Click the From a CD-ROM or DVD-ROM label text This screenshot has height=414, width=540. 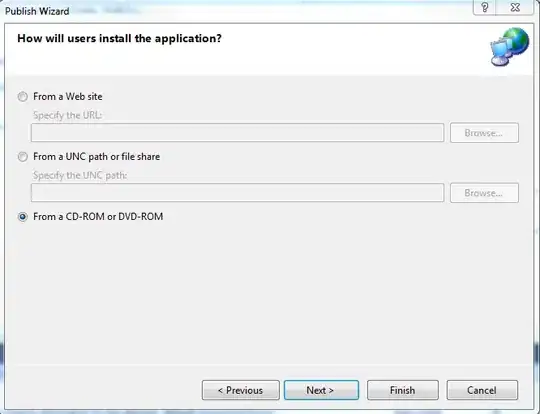click(x=98, y=217)
